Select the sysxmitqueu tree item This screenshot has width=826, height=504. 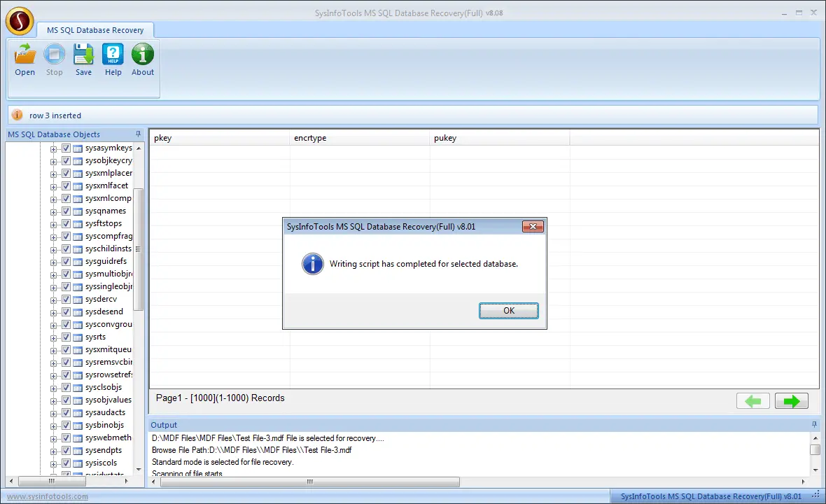[x=108, y=349]
